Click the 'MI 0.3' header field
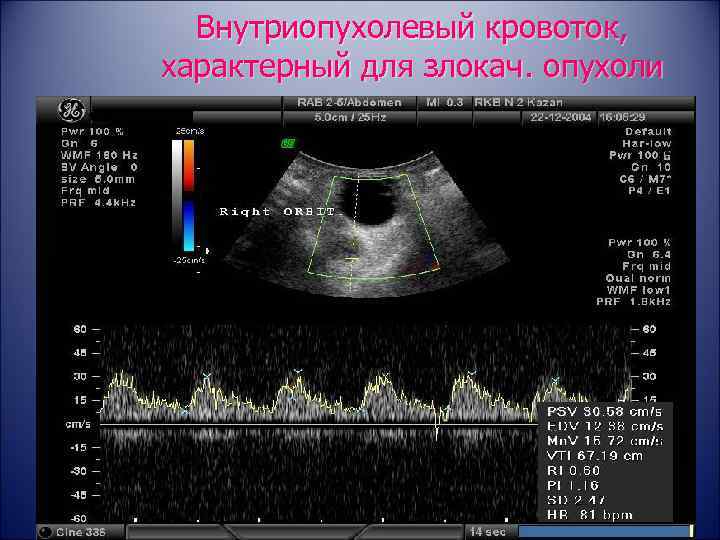720x540 pixels. pos(444,102)
